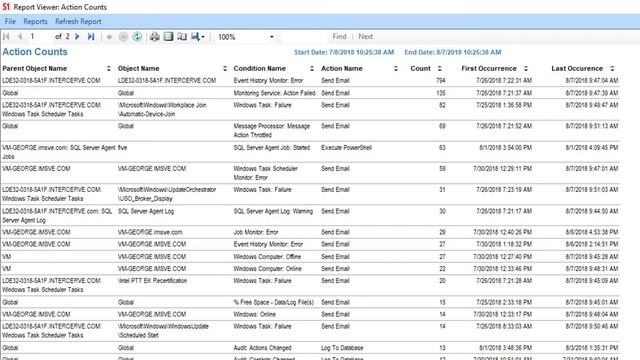Click the Find text search field
The width and height of the screenshot is (640, 360).
point(306,37)
